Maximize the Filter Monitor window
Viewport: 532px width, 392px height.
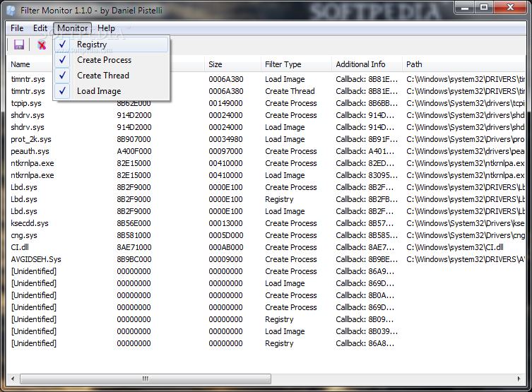point(484,8)
